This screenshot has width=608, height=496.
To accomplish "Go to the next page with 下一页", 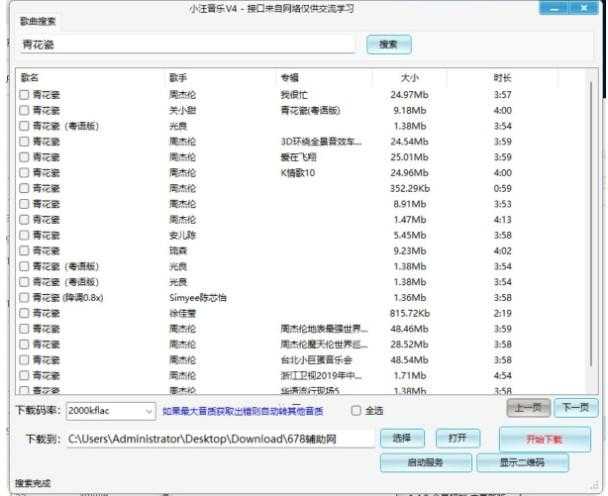I will [x=575, y=408].
